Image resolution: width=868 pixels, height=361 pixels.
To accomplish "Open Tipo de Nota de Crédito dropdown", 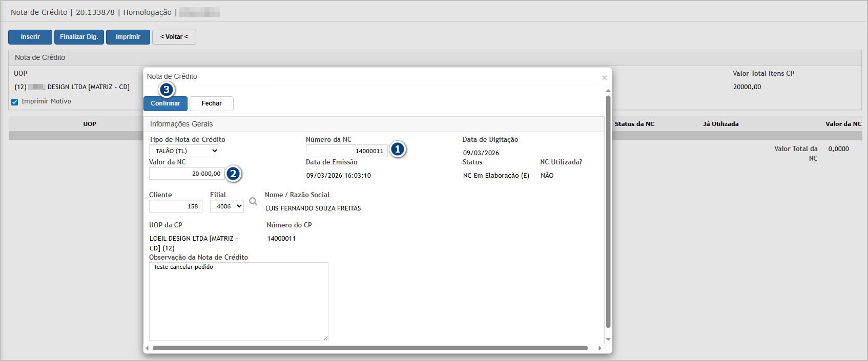I will click(x=184, y=151).
